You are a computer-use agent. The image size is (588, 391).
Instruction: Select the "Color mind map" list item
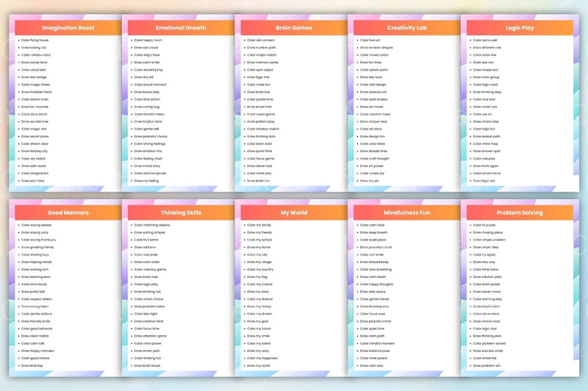click(486, 144)
